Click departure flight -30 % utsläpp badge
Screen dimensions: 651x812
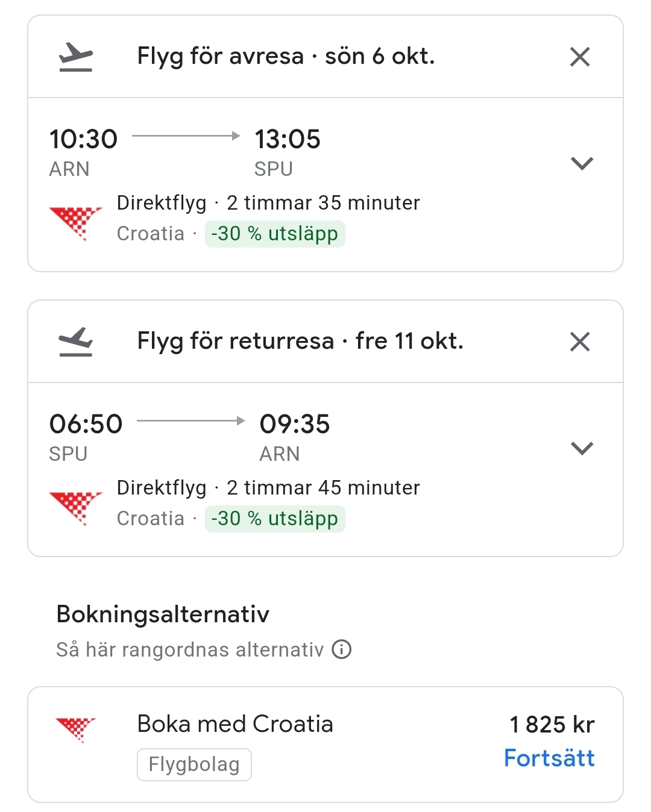tap(275, 234)
